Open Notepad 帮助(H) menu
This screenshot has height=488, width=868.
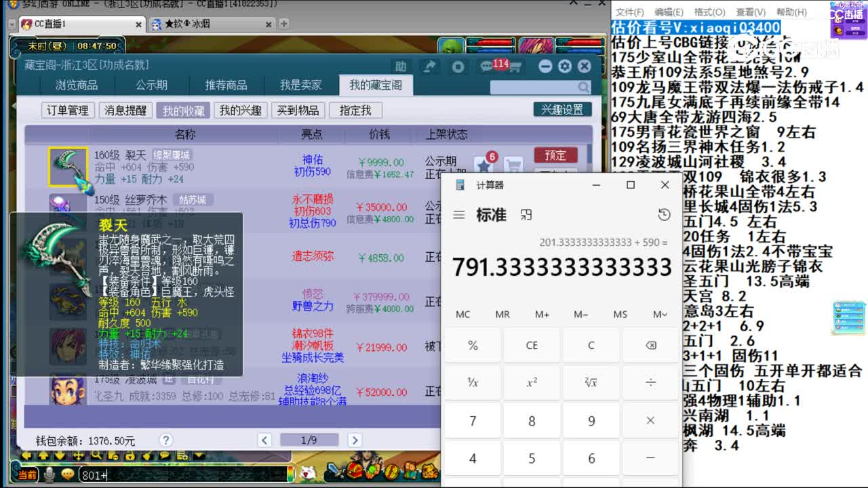point(791,12)
